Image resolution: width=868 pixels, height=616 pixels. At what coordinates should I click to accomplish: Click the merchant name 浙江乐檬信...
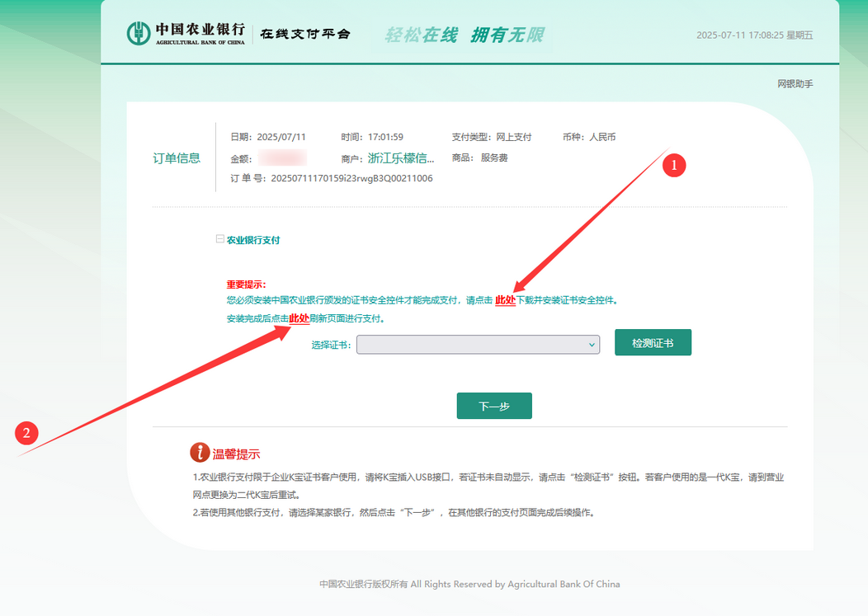point(401,158)
